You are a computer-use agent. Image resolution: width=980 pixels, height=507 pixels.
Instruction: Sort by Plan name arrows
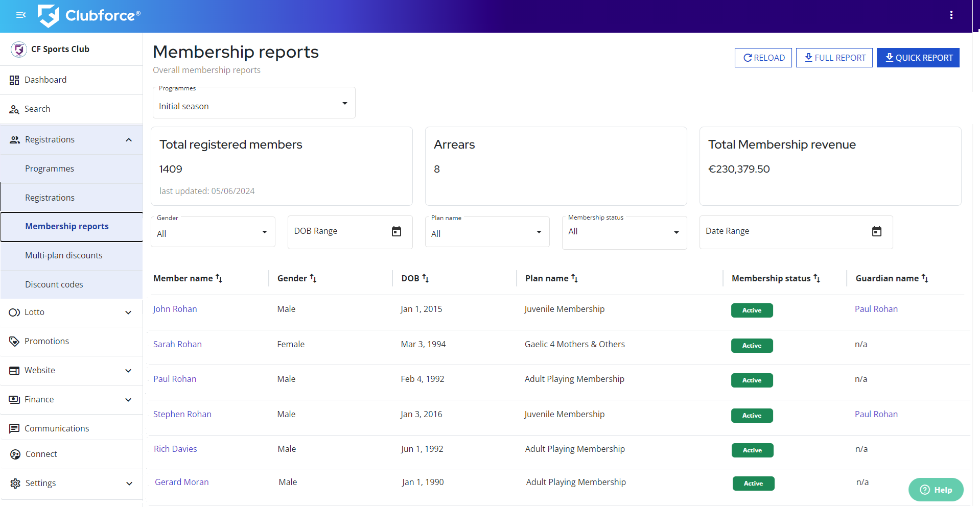575,278
